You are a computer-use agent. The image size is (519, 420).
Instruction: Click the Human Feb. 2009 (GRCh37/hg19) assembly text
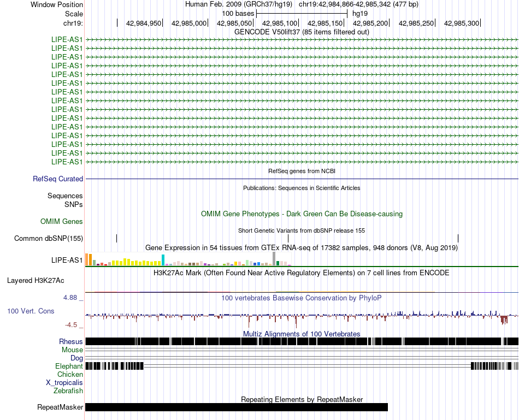click(238, 4)
